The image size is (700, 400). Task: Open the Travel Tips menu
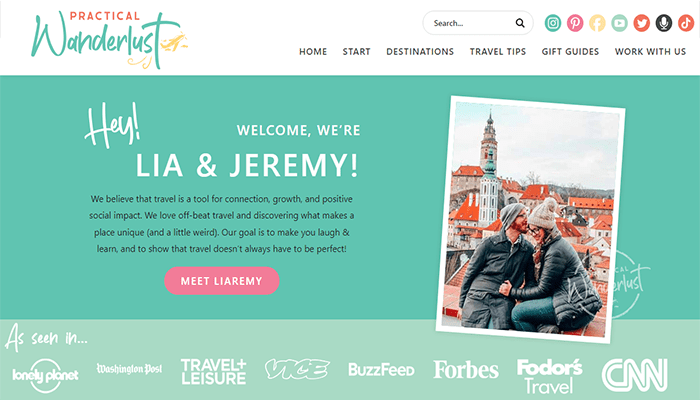pos(498,52)
